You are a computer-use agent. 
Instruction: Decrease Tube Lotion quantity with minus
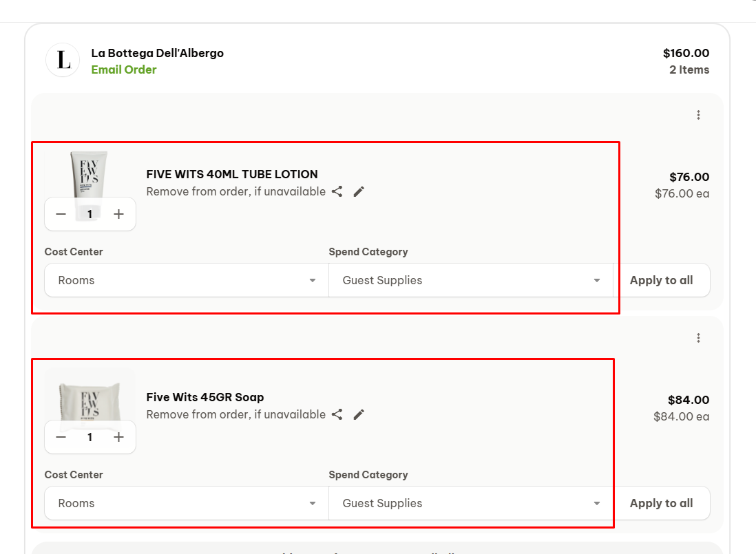[x=61, y=214]
